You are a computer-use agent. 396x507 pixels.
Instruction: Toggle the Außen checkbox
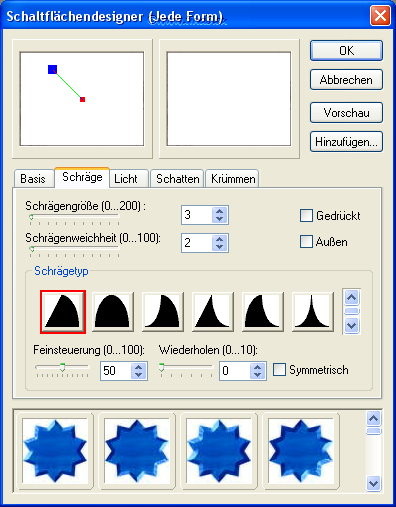[x=306, y=242]
